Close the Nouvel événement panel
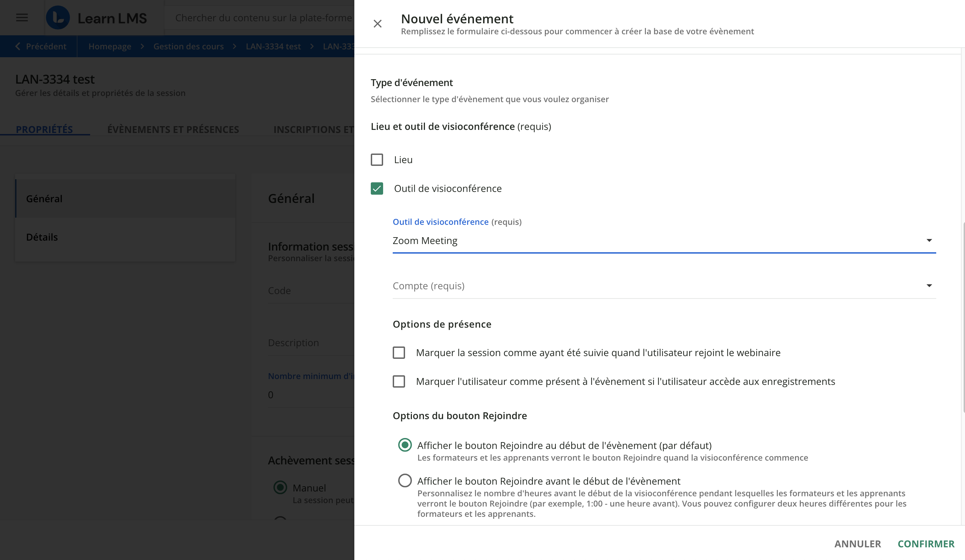The image size is (965, 560). click(x=377, y=24)
